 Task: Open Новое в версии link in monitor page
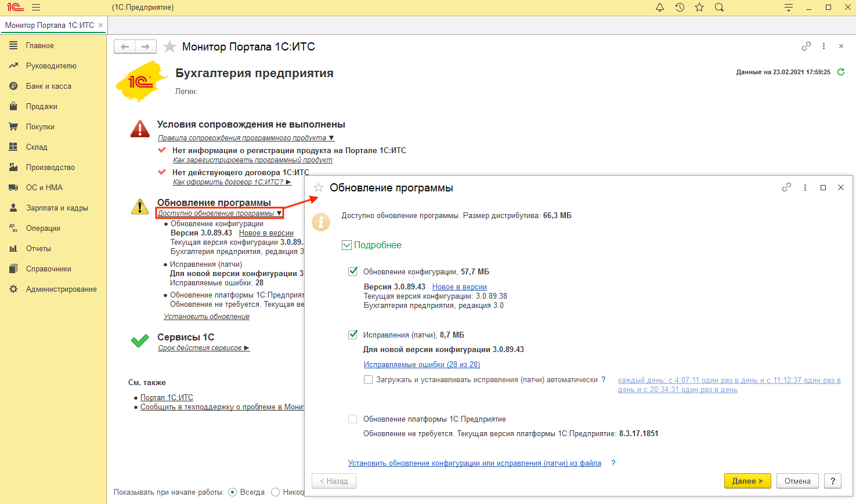click(x=266, y=233)
